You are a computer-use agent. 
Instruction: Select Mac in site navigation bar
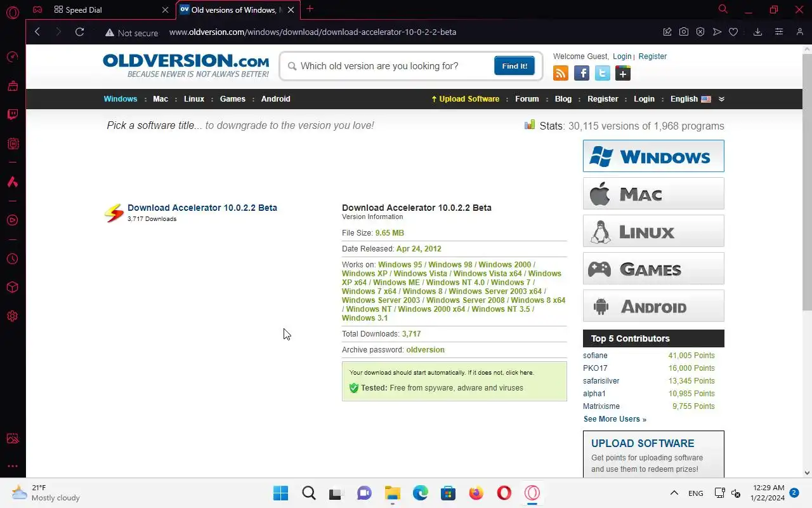(x=160, y=99)
